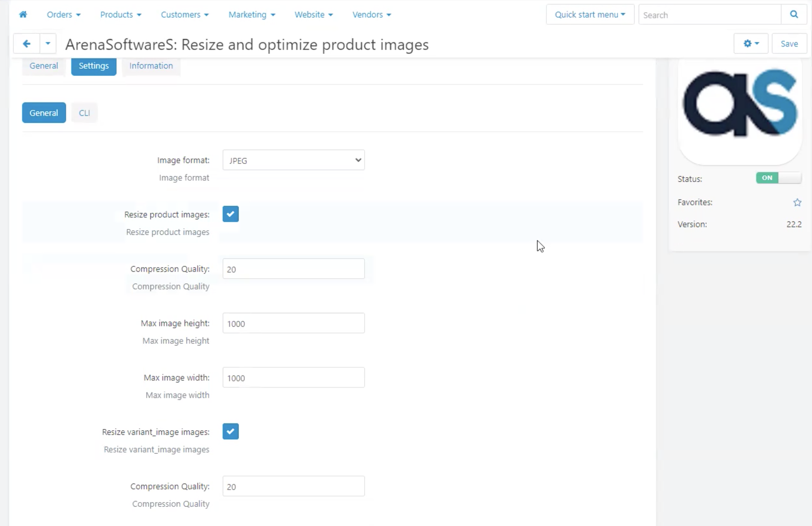Switch to the top General tab
The image size is (812, 526).
(x=44, y=66)
